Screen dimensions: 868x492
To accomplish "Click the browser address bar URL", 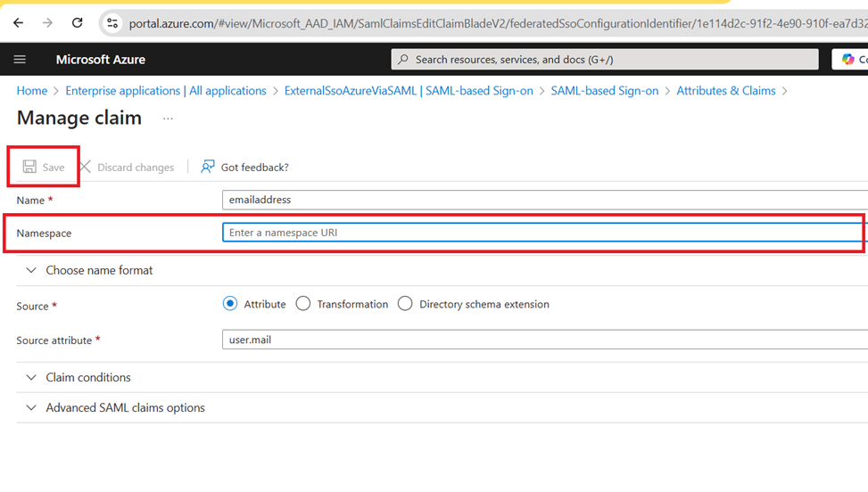I will point(497,23).
